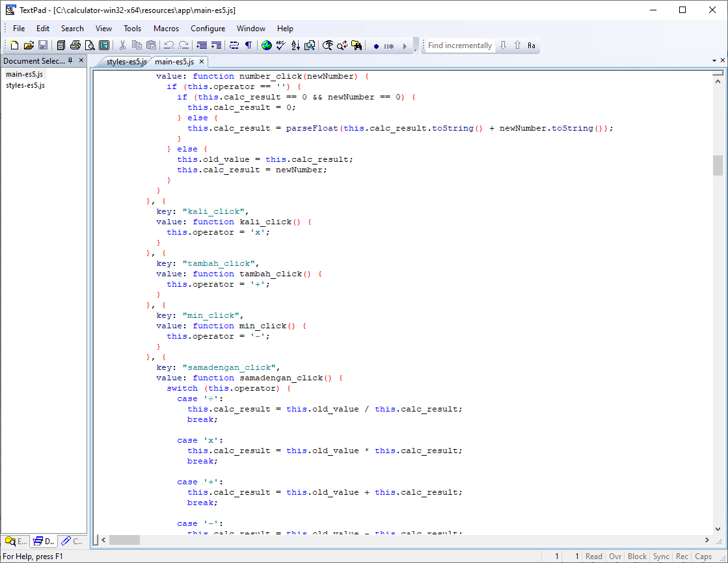Open the Help menu

[285, 29]
